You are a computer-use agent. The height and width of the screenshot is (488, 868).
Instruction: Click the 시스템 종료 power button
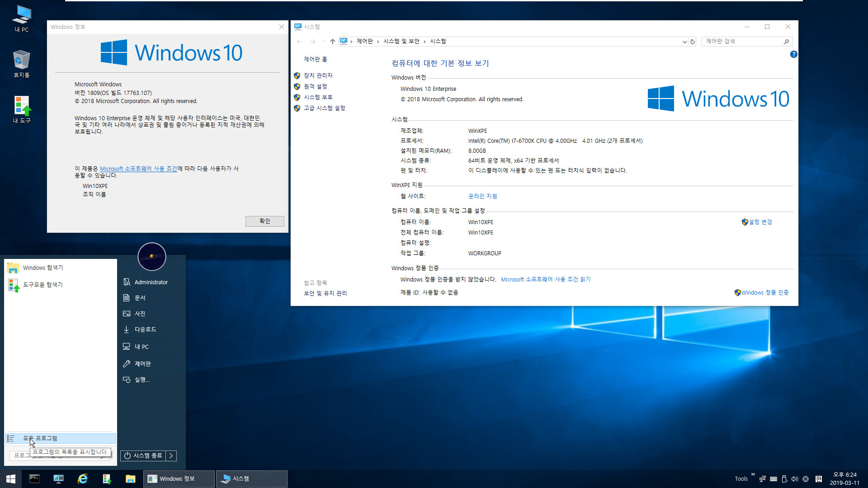(143, 455)
